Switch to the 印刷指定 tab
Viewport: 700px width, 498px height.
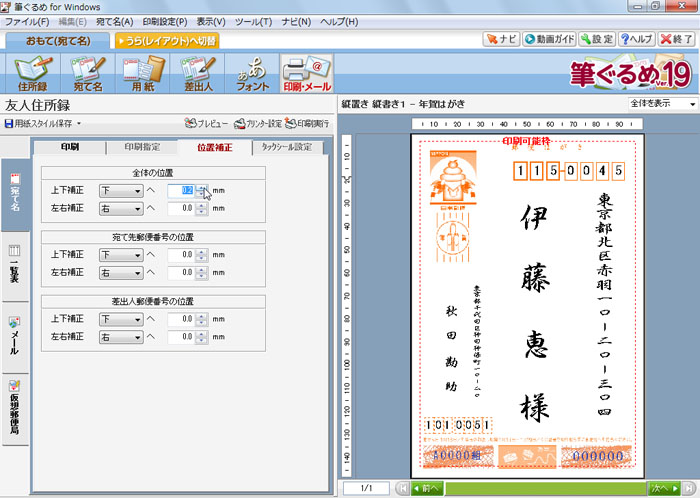point(141,147)
